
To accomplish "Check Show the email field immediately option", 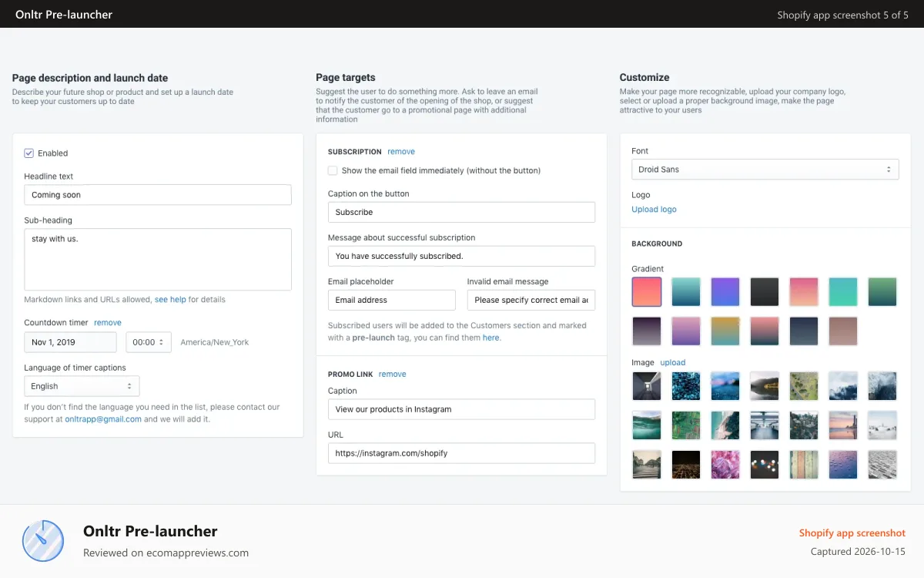I will pos(333,171).
